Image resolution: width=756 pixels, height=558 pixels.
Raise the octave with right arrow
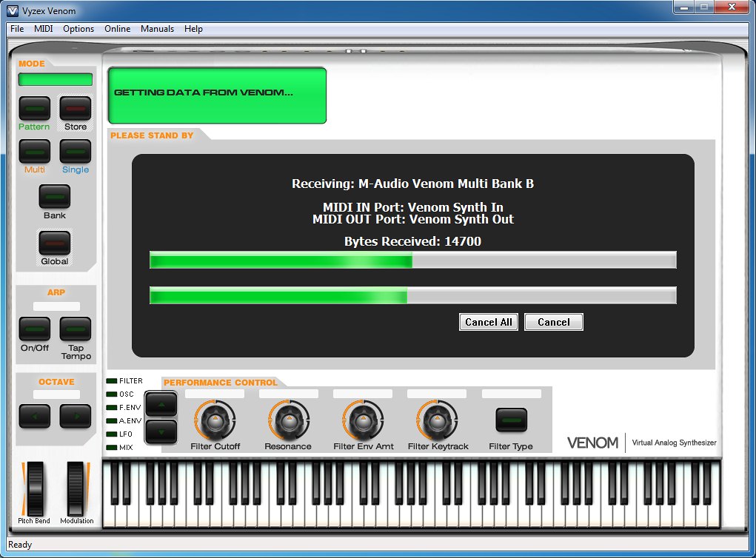coord(76,417)
